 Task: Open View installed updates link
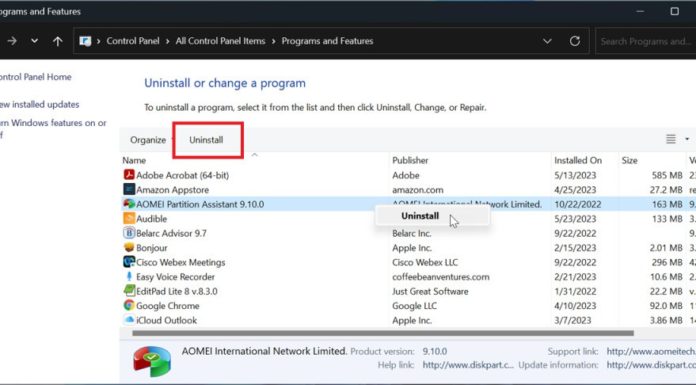tap(40, 104)
